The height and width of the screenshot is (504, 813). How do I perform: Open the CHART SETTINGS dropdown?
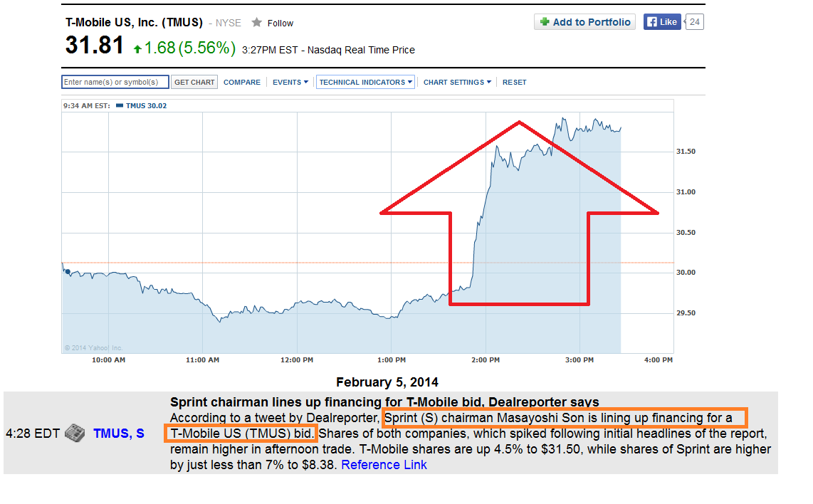pyautogui.click(x=457, y=82)
